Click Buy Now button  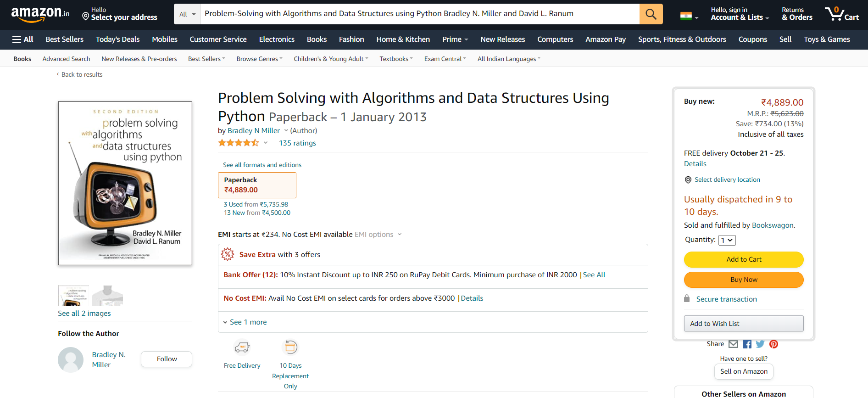[744, 280]
